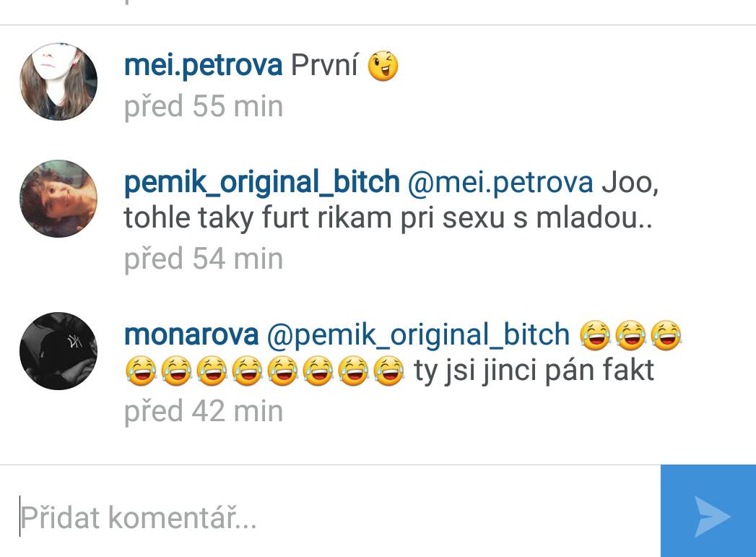Open monarova's dark cap avatar
The width and height of the screenshot is (756, 557).
pos(58,351)
